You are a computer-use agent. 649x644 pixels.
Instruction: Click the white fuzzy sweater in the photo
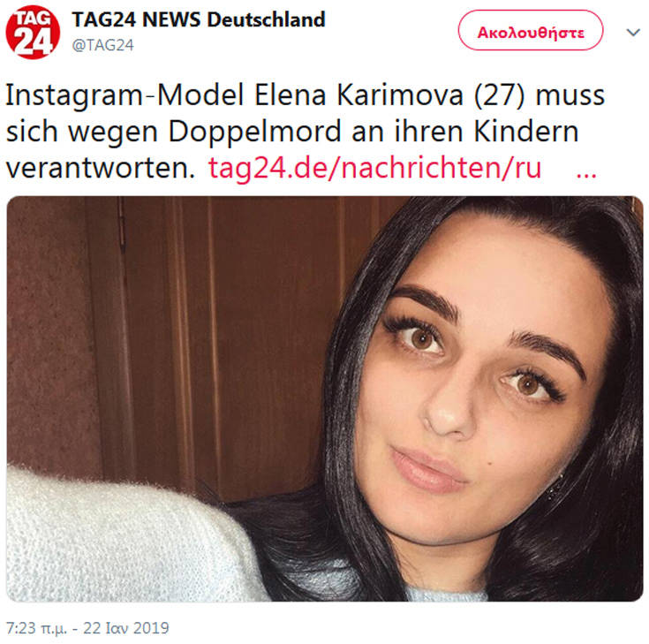pyautogui.click(x=125, y=538)
